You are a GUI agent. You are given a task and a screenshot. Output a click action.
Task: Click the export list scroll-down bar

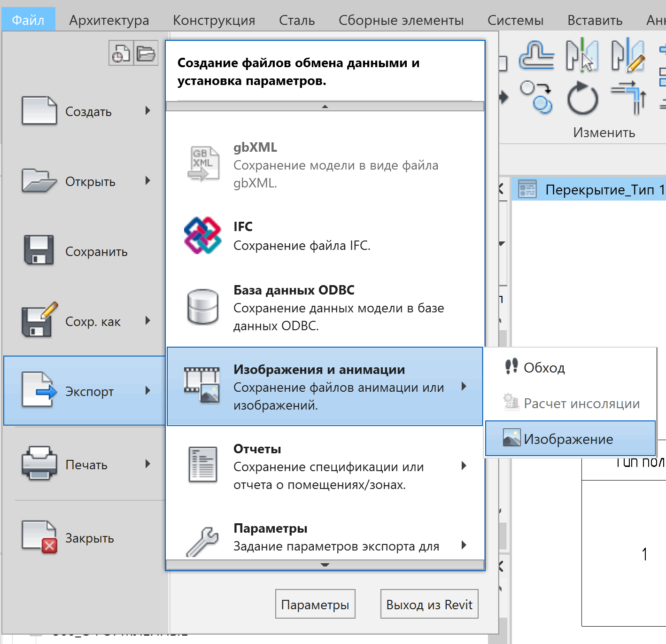(x=325, y=565)
